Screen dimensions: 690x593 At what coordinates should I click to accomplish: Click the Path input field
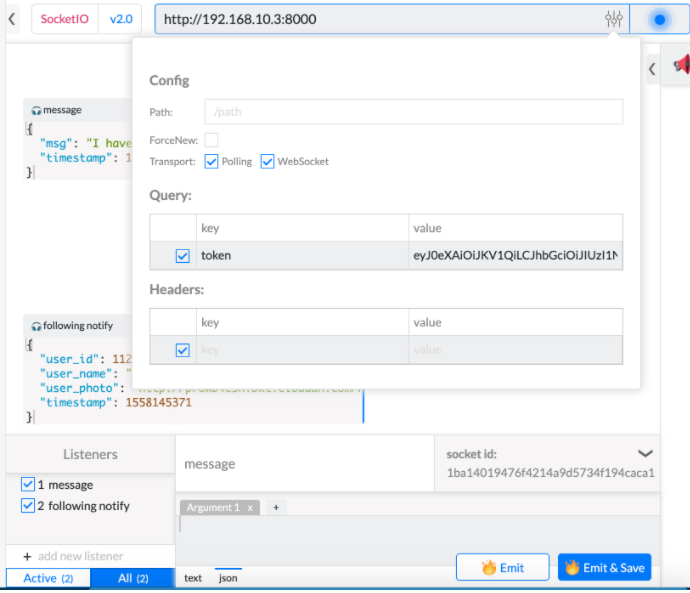click(x=413, y=112)
